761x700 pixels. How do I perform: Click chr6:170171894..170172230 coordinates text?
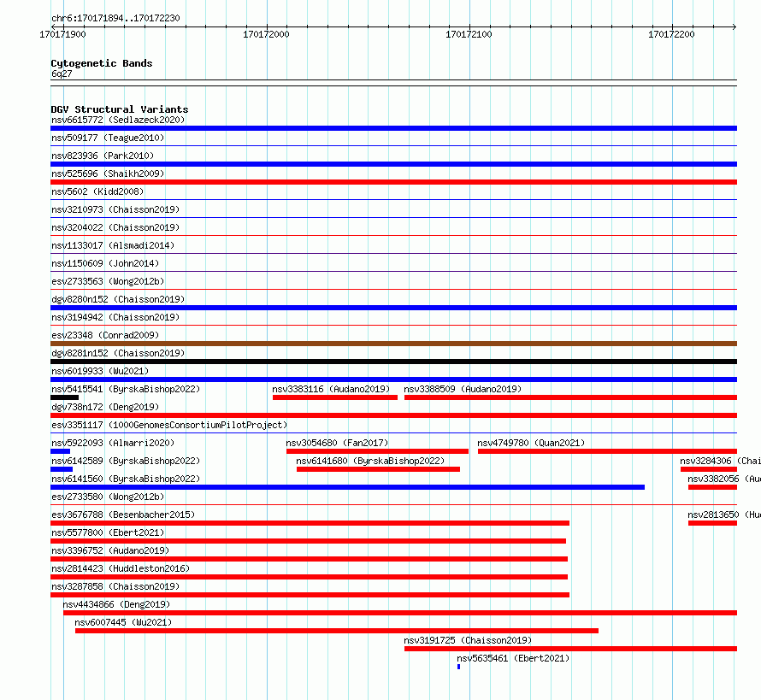(115, 19)
